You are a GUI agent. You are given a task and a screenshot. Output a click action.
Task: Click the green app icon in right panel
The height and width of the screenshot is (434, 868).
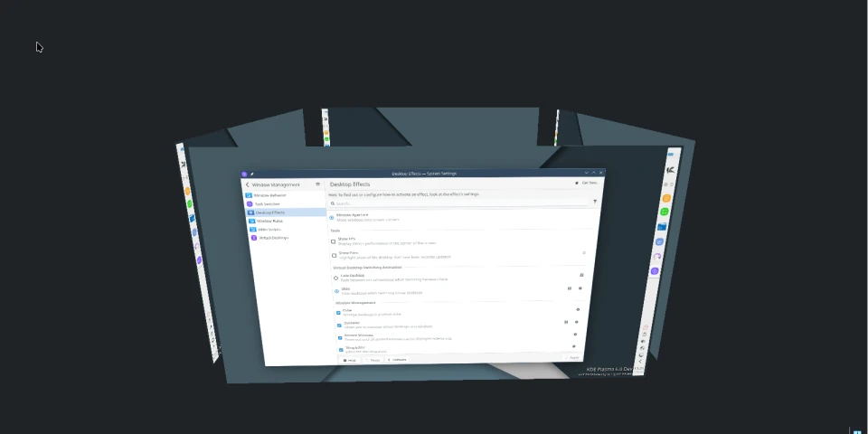click(x=664, y=212)
